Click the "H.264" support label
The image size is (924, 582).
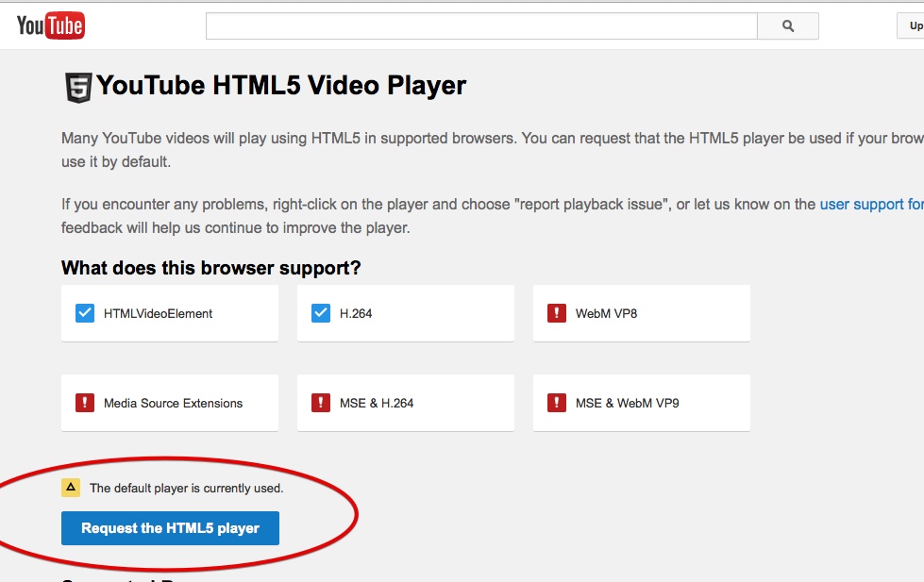click(x=356, y=313)
